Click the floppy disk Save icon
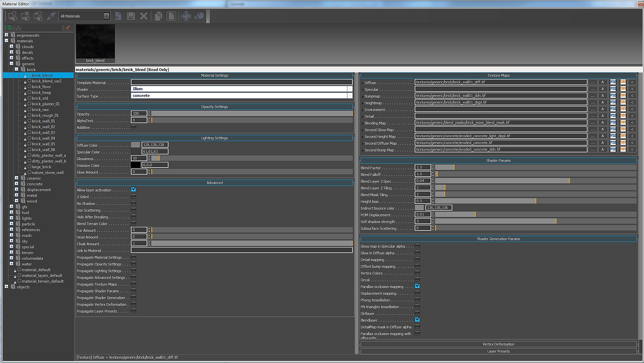 131,16
